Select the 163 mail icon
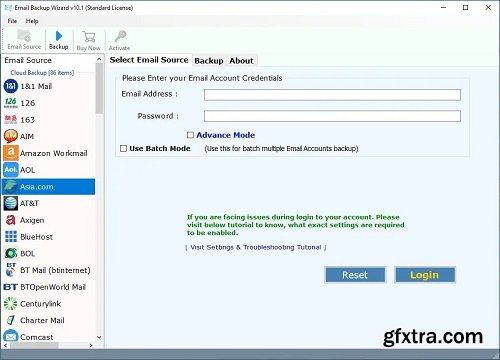 tap(11, 119)
